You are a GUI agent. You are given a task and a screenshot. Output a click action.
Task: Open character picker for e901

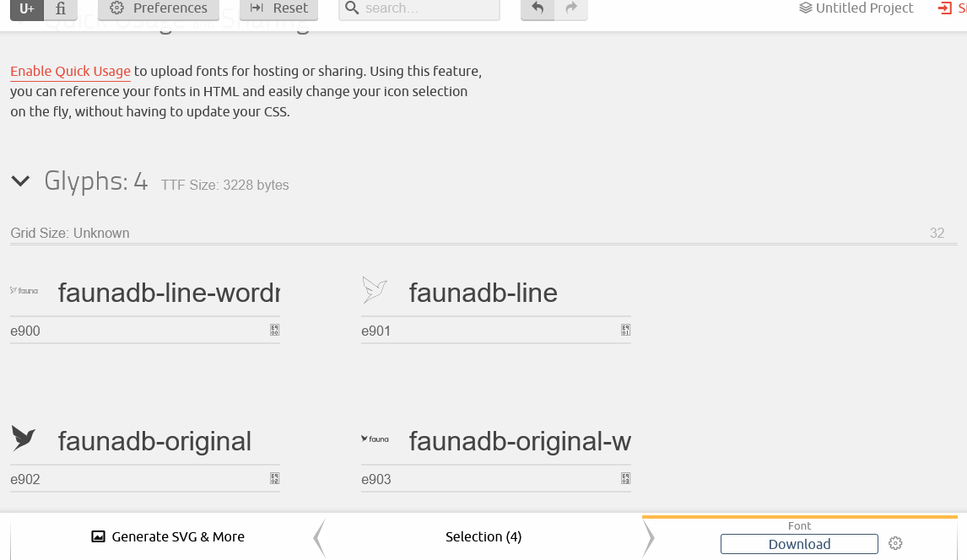(x=625, y=331)
